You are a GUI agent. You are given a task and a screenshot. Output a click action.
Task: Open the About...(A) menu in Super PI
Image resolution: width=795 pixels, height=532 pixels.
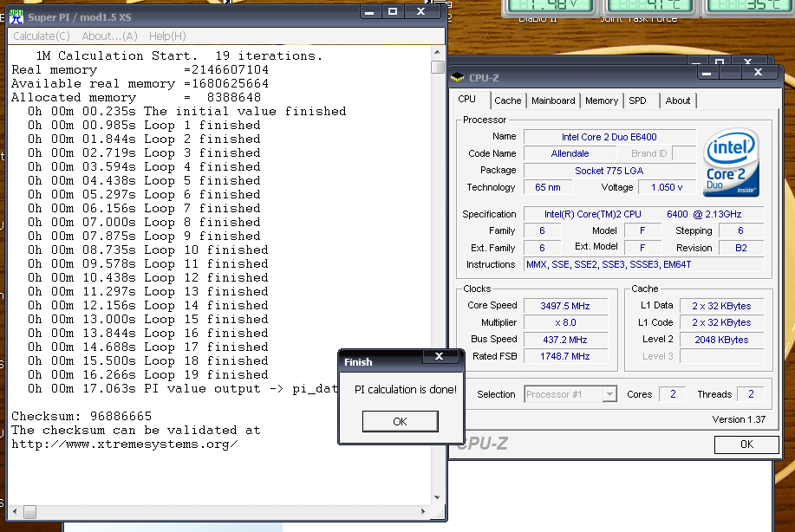tap(109, 36)
